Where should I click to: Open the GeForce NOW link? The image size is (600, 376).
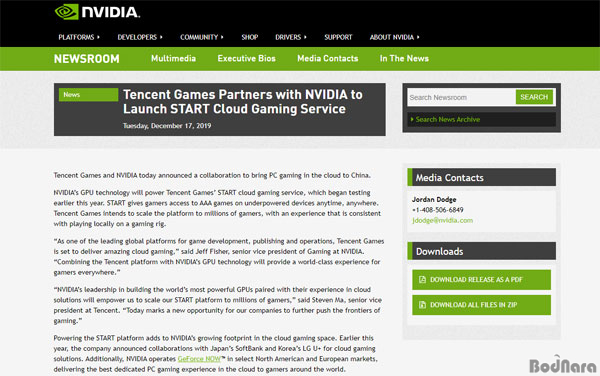pos(199,359)
